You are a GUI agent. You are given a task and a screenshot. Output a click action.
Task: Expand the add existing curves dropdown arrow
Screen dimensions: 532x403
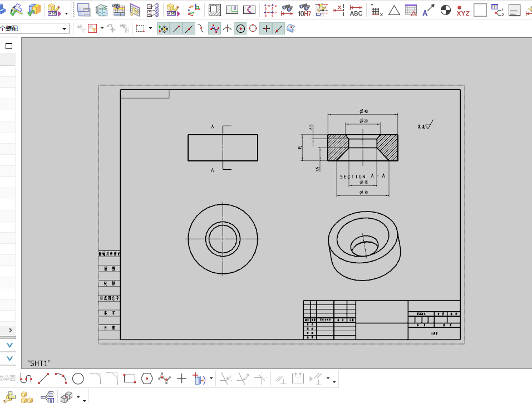click(211, 378)
